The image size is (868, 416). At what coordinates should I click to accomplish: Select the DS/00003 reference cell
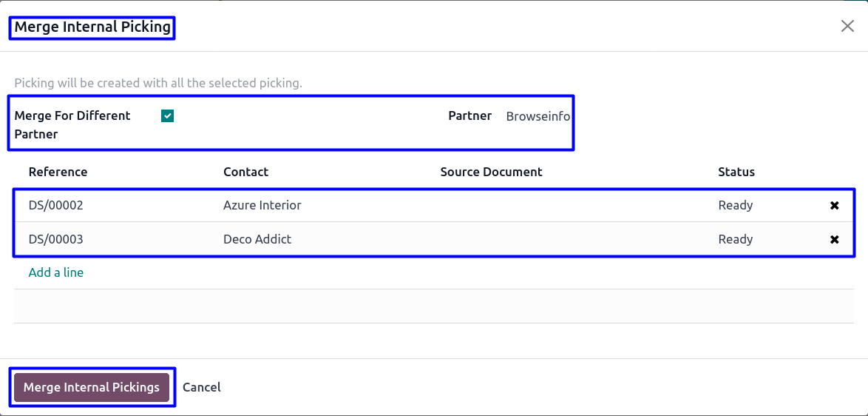click(x=56, y=239)
